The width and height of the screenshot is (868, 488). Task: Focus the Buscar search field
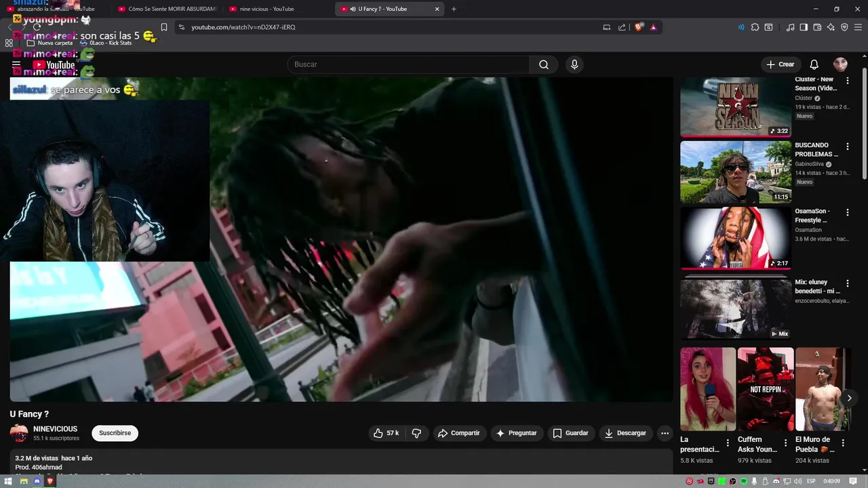coord(408,64)
